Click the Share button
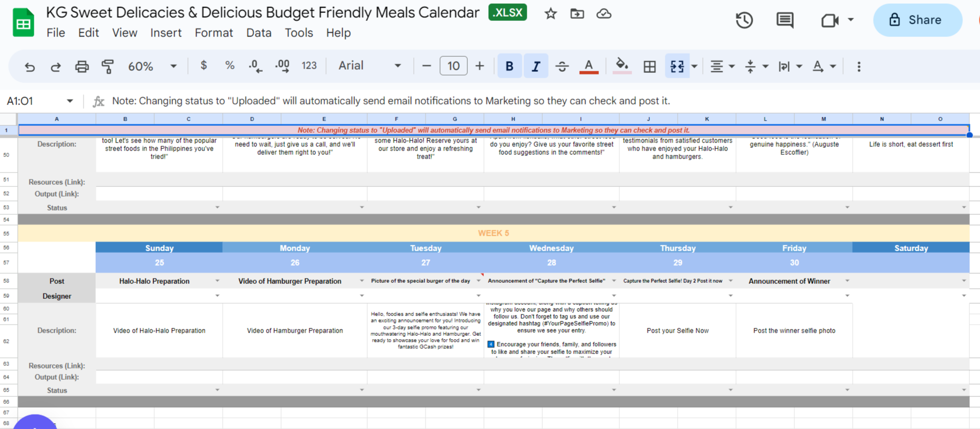 coord(917,20)
